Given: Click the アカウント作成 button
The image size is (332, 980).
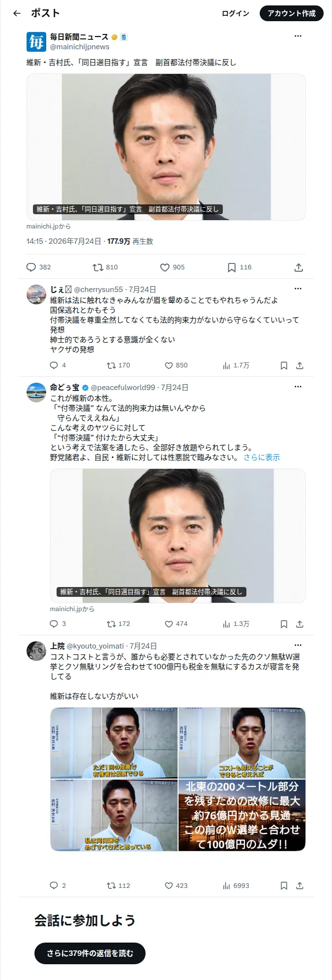Looking at the screenshot, I should pyautogui.click(x=292, y=13).
